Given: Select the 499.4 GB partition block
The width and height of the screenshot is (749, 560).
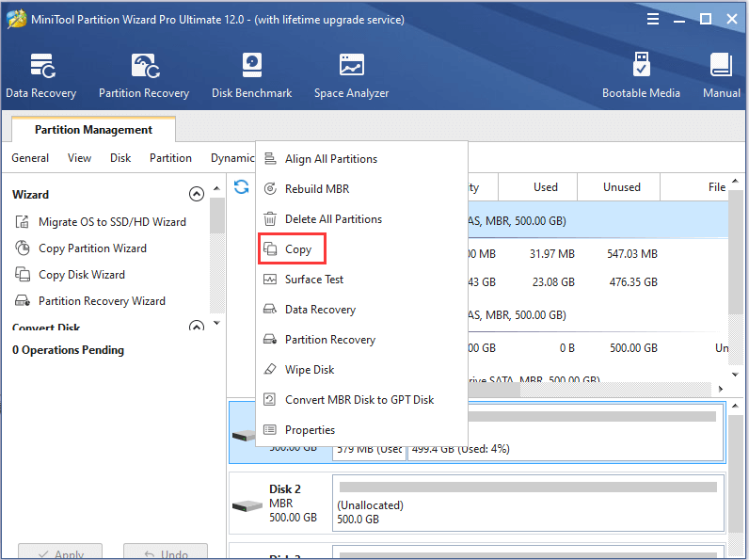Looking at the screenshot, I should (x=566, y=432).
